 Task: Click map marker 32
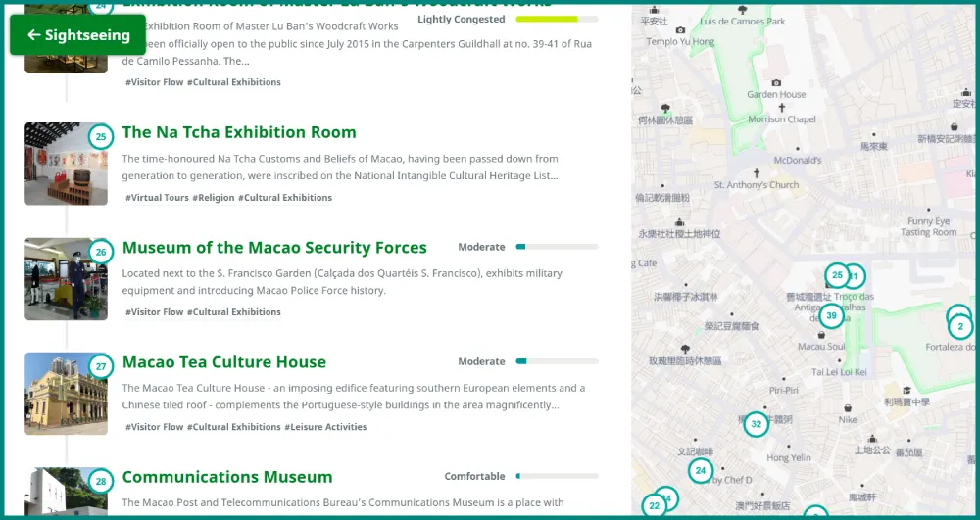click(x=757, y=424)
